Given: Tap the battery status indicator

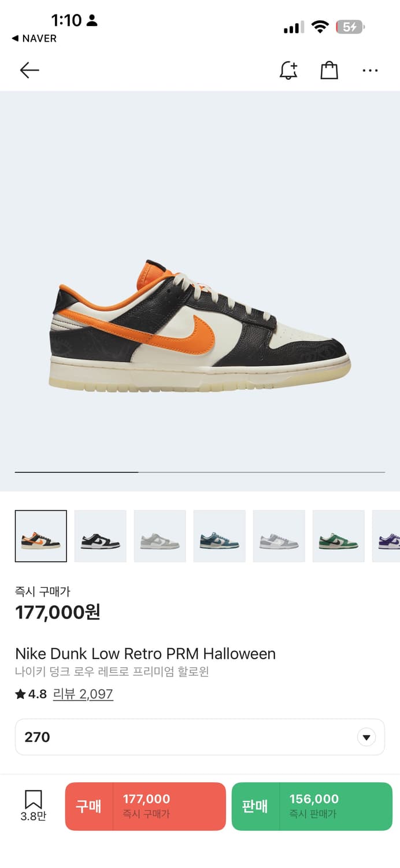Looking at the screenshot, I should click(x=351, y=27).
